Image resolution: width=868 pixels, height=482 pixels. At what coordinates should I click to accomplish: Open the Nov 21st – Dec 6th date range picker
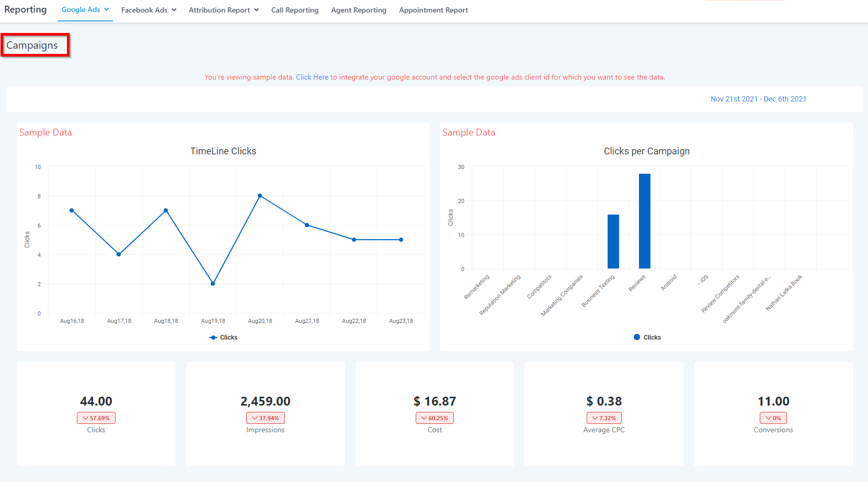point(758,99)
